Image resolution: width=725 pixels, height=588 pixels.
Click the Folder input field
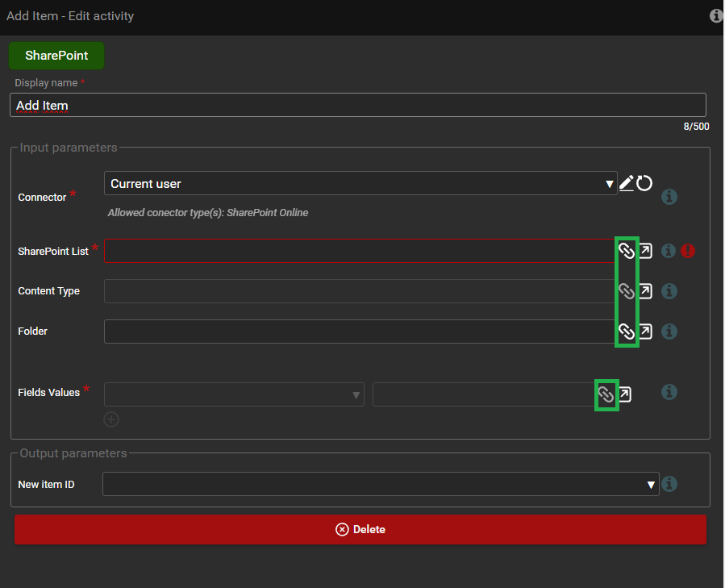[x=359, y=332]
